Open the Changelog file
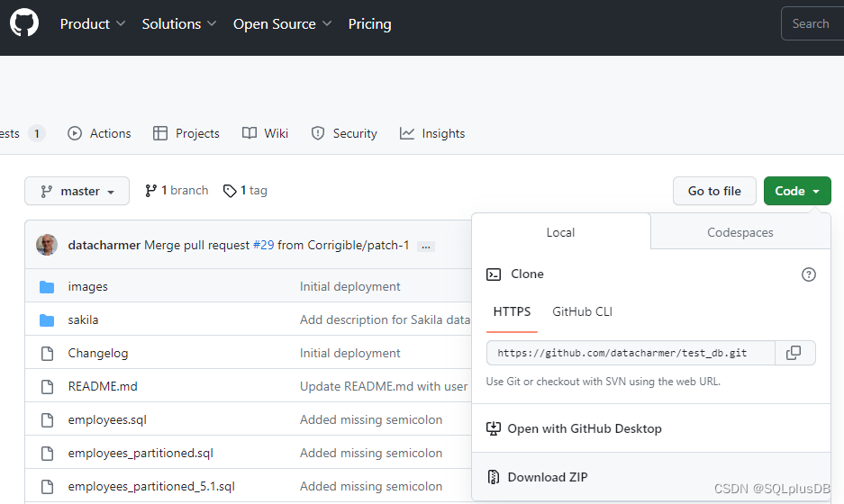The height and width of the screenshot is (504, 844). (98, 354)
